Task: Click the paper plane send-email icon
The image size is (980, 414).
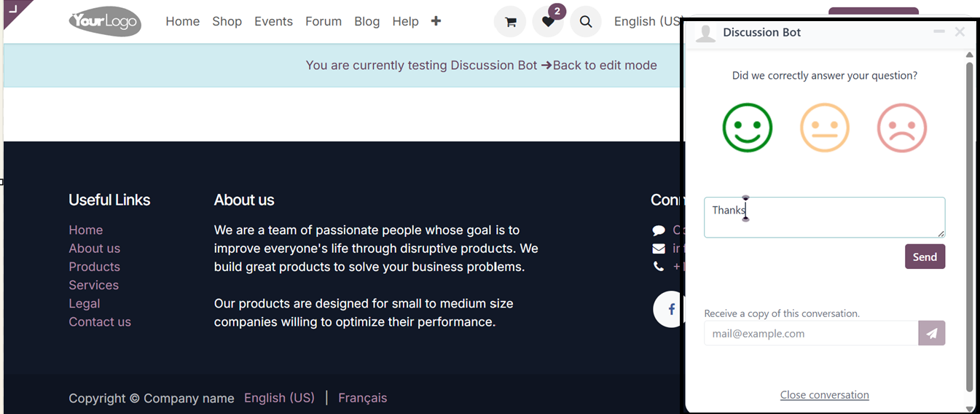Action: point(932,333)
